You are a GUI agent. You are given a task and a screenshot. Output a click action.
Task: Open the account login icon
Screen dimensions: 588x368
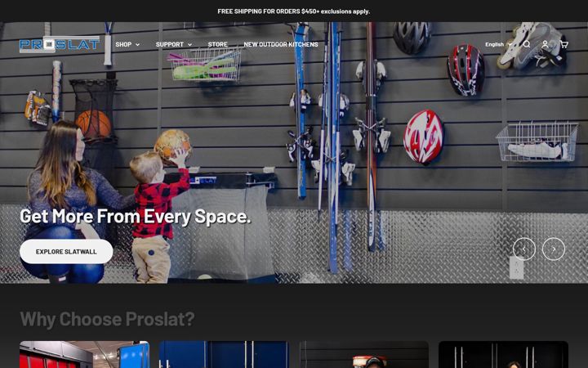(545, 44)
